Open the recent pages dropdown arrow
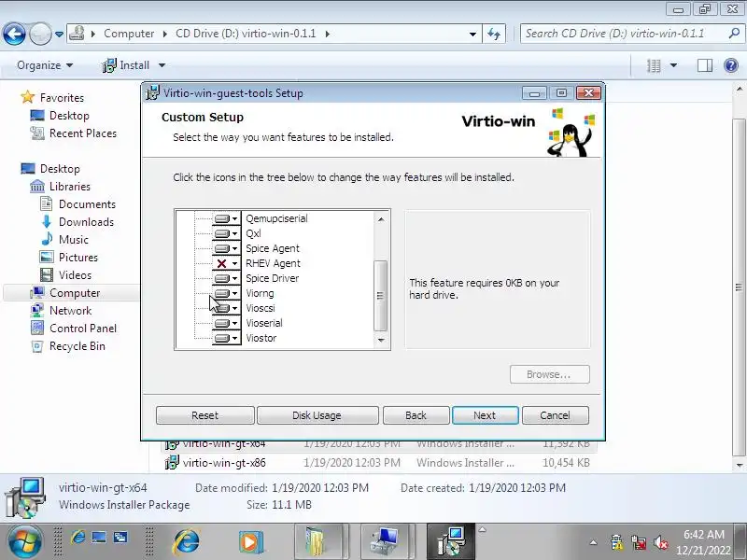The image size is (747, 560). (59, 35)
